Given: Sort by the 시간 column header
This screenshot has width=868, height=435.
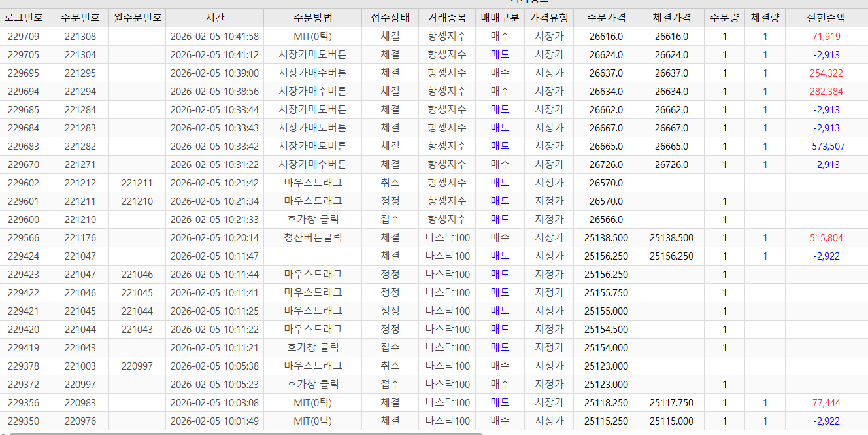Looking at the screenshot, I should (x=214, y=18).
